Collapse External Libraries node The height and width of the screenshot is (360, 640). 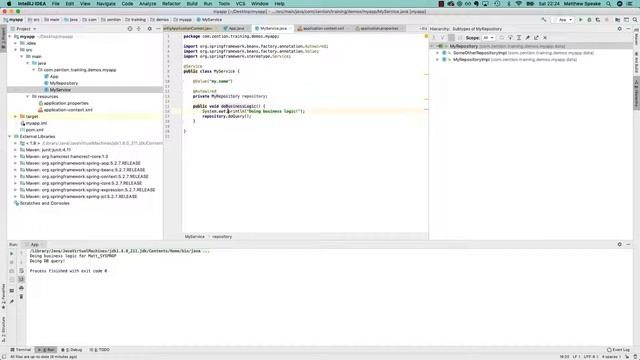click(10, 136)
